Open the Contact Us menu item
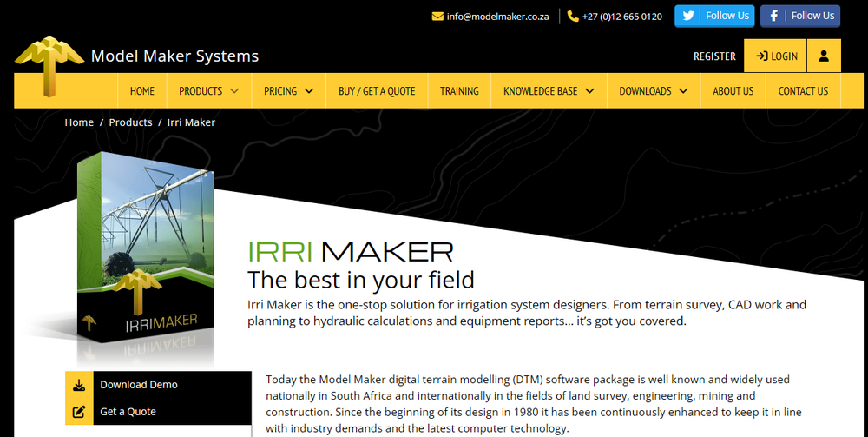868x437 pixels. click(x=803, y=91)
